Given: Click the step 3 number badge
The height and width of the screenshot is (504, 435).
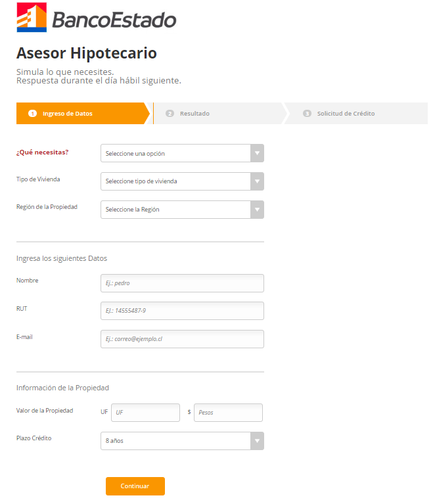Looking at the screenshot, I should click(307, 114).
